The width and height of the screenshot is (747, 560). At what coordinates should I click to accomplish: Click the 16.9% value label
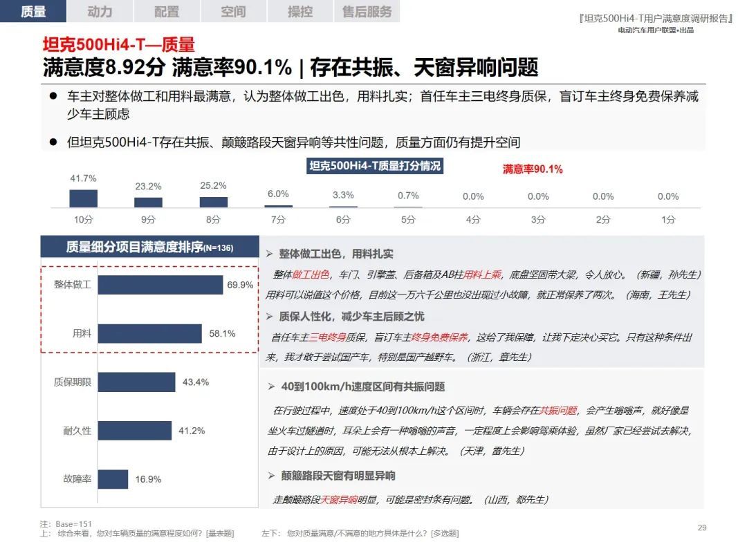[148, 479]
